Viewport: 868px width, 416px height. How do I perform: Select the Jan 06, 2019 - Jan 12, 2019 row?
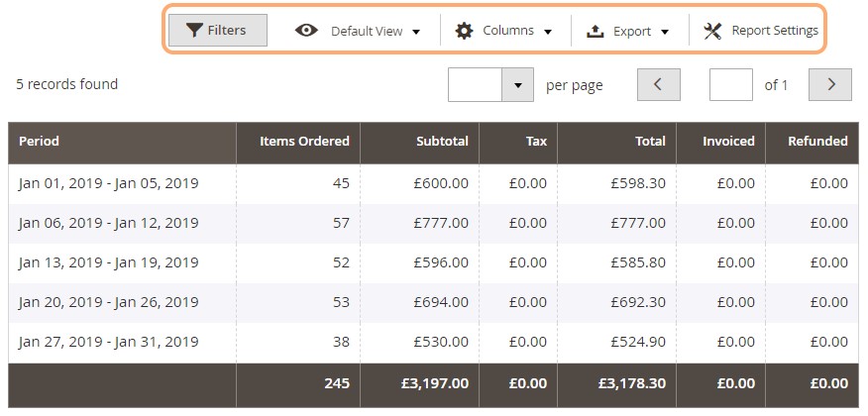433,224
